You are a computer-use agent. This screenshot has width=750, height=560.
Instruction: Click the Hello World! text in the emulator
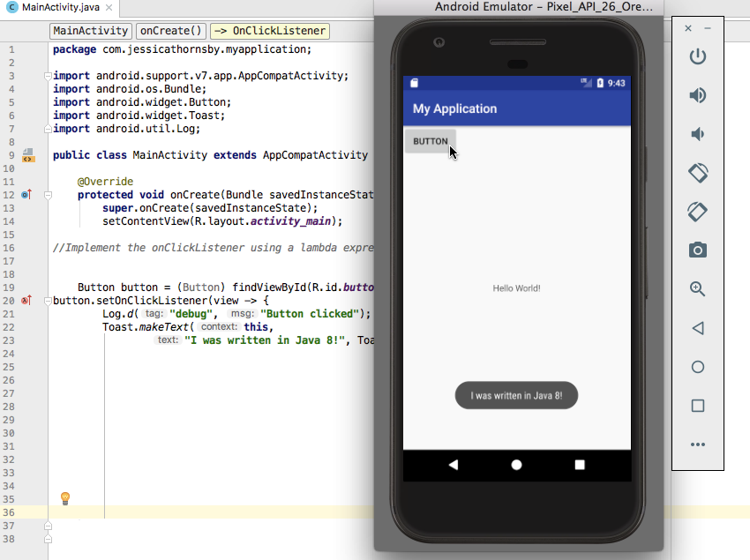tap(516, 287)
